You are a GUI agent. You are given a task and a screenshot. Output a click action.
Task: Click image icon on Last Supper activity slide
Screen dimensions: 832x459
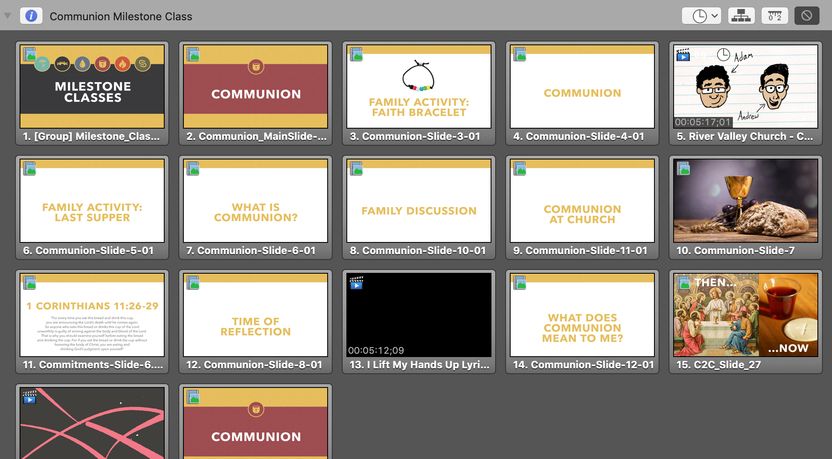pos(29,168)
